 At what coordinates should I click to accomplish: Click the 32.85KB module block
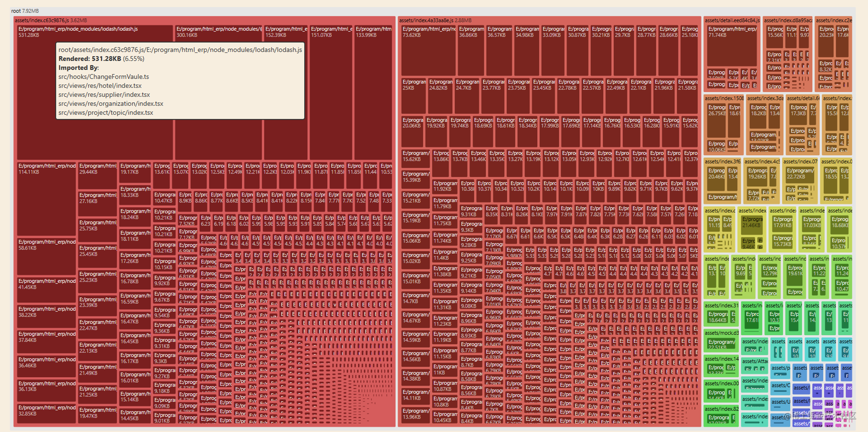(47, 413)
